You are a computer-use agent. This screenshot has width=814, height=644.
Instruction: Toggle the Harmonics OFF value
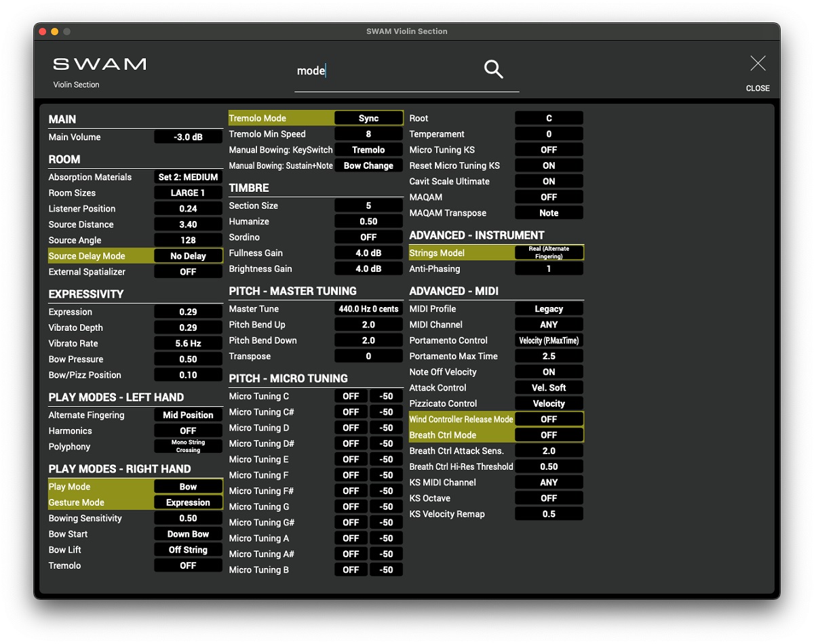pos(188,430)
